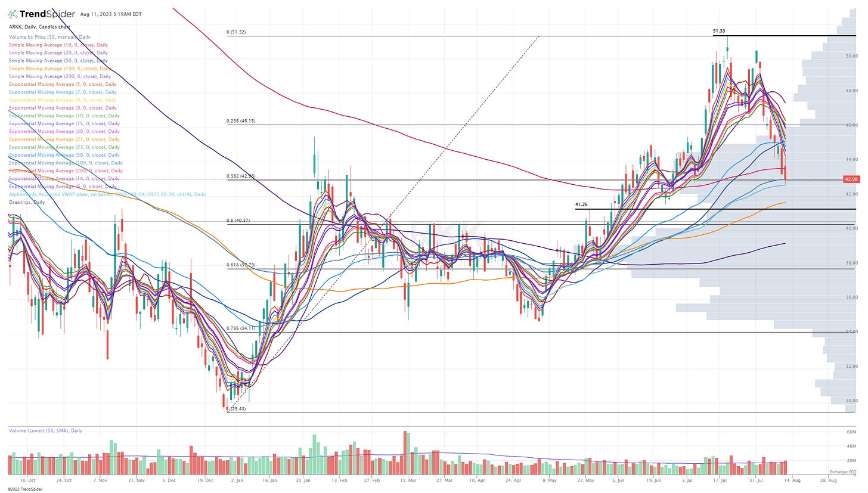Screen dimensions: 868x493
Task: Click the 51.33 resistance level label
Action: click(719, 31)
